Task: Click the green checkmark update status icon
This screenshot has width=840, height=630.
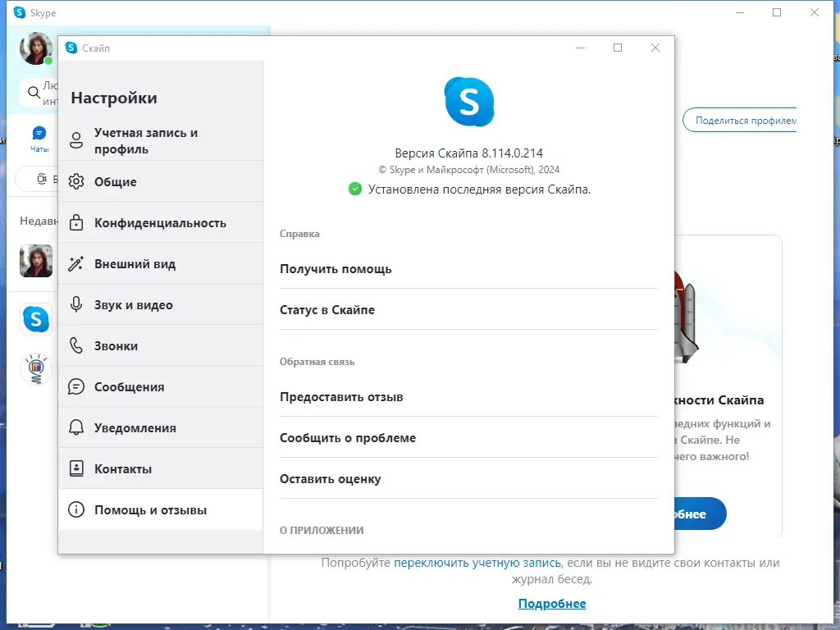Action: click(354, 189)
